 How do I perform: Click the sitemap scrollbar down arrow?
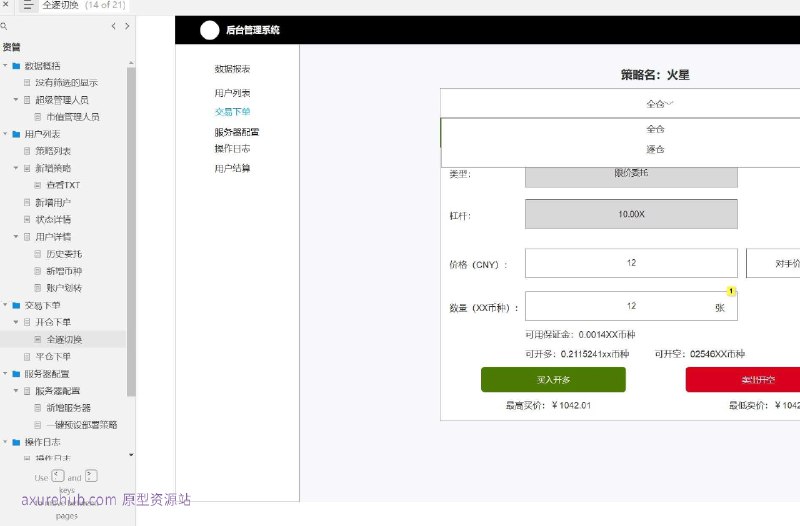coord(131,455)
